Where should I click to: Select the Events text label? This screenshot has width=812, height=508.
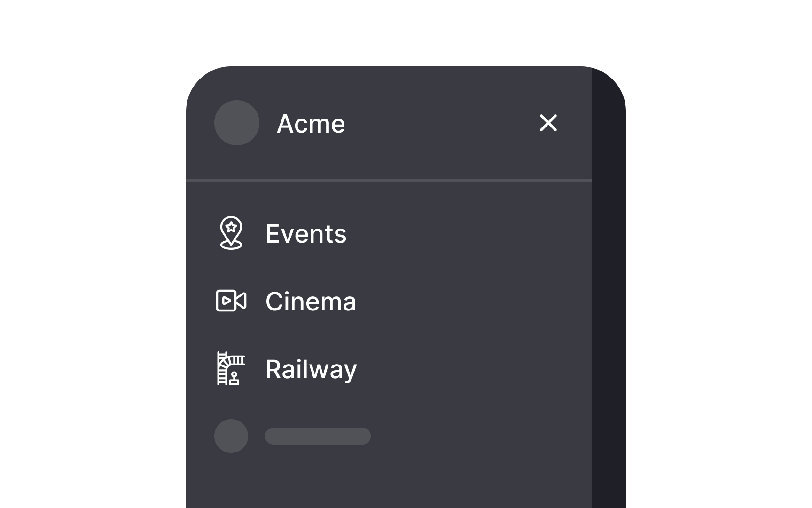tap(305, 234)
